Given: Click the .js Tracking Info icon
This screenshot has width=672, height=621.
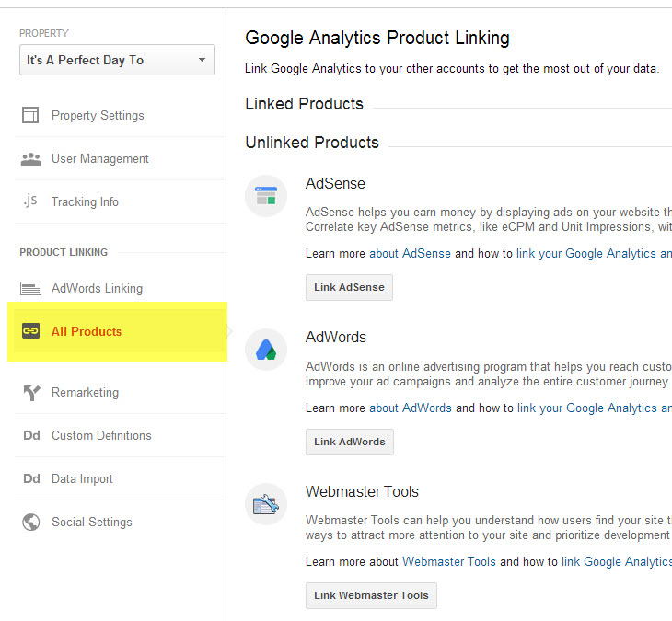Looking at the screenshot, I should pyautogui.click(x=30, y=200).
